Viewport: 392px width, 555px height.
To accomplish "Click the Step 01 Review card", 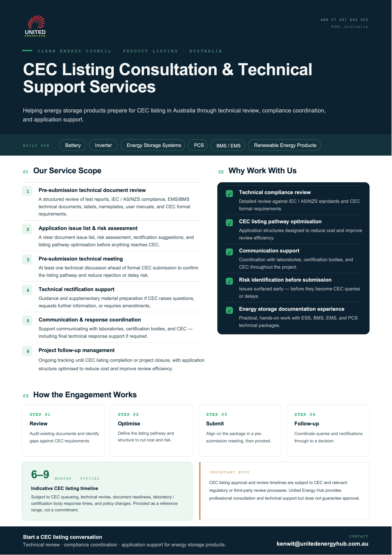I will tap(63, 431).
